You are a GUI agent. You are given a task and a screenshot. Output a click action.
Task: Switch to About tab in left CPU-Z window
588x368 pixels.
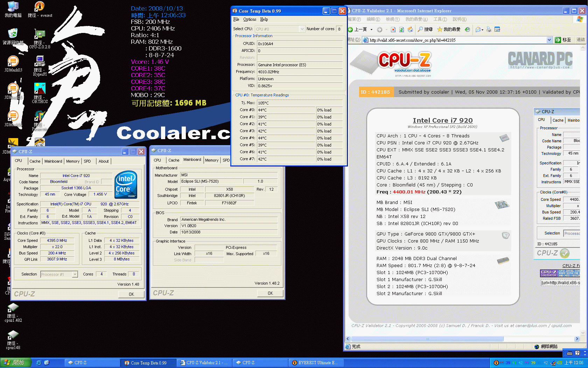(103, 161)
